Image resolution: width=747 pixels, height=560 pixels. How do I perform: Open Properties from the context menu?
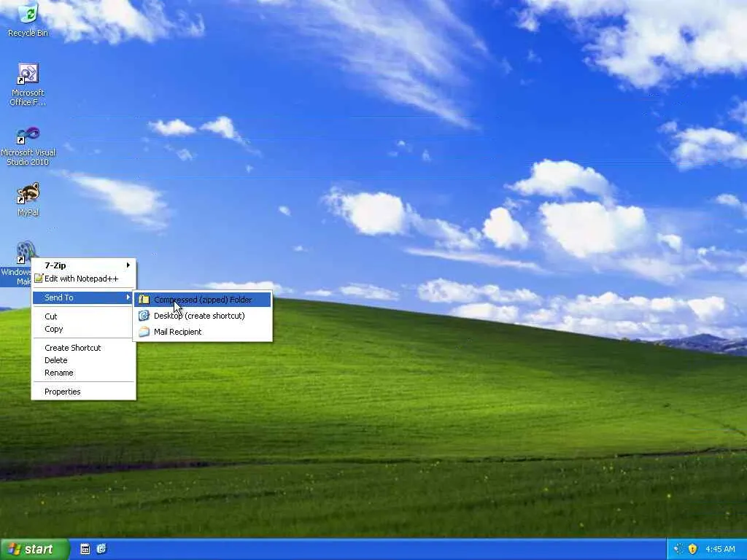(x=84, y=392)
